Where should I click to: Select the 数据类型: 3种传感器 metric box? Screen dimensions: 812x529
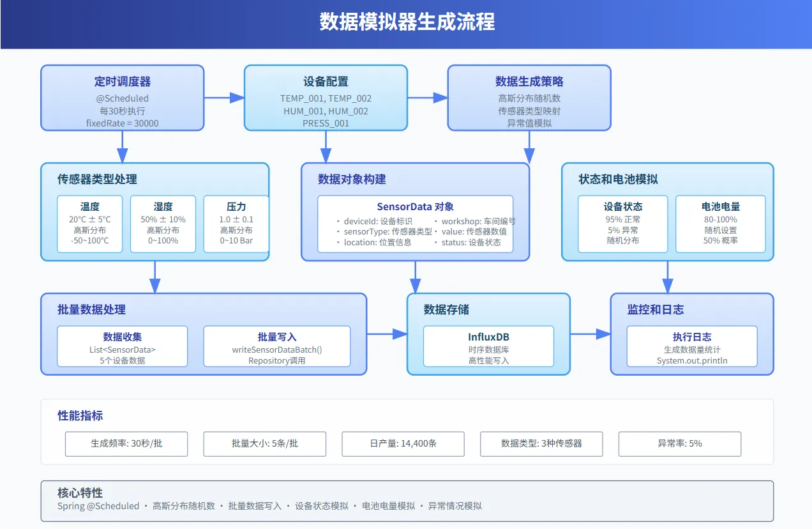point(541,443)
